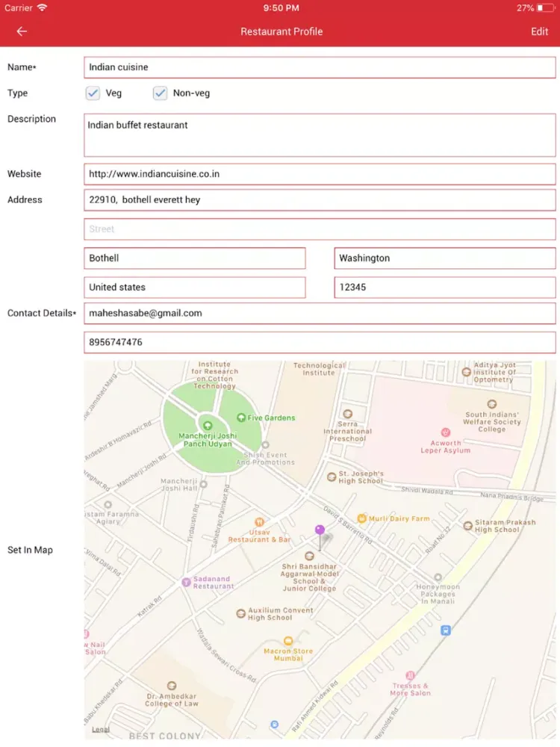Tap Honeymoon Packages In Manali marker
Image resolution: width=560 pixels, height=747 pixels.
(438, 577)
